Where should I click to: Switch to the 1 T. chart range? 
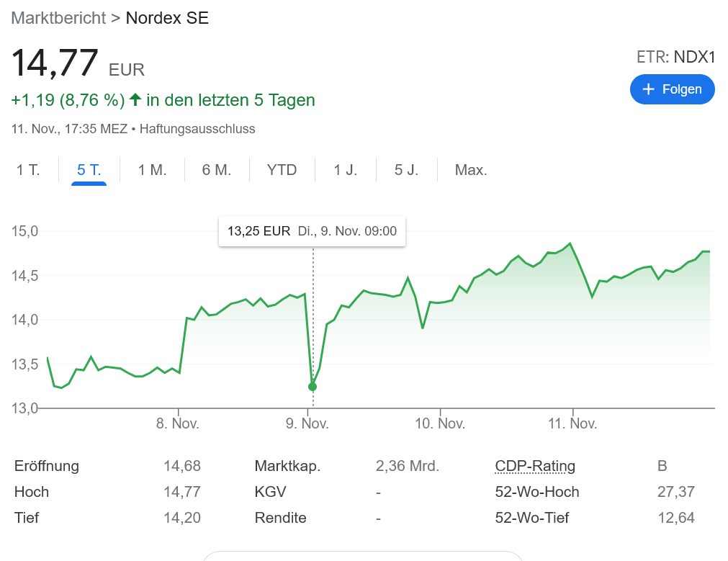(x=27, y=169)
